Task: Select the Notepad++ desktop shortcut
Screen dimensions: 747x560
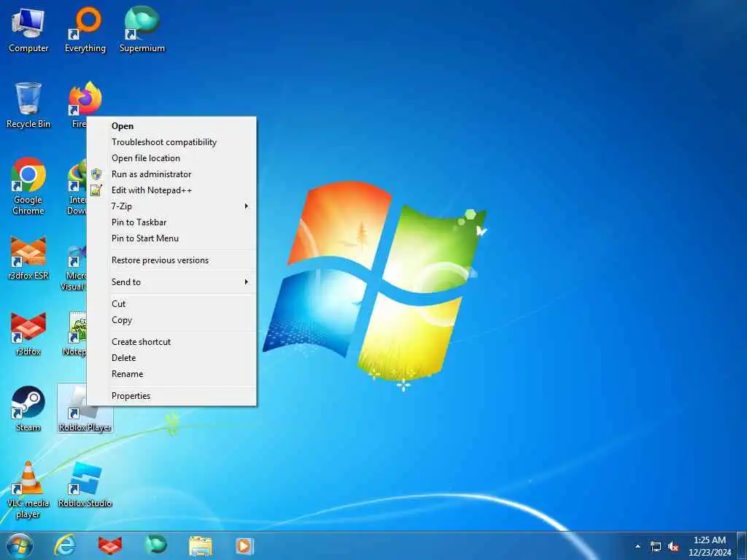Action: coord(75,333)
